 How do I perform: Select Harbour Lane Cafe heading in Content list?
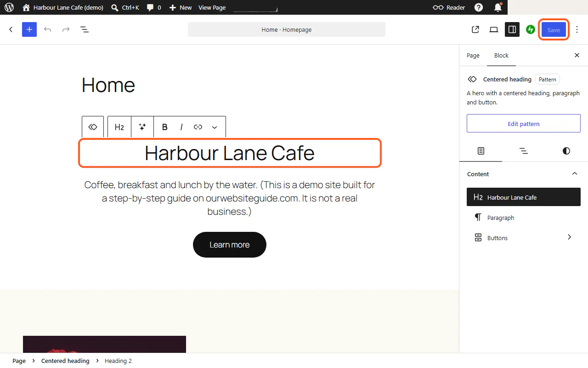[x=524, y=197]
